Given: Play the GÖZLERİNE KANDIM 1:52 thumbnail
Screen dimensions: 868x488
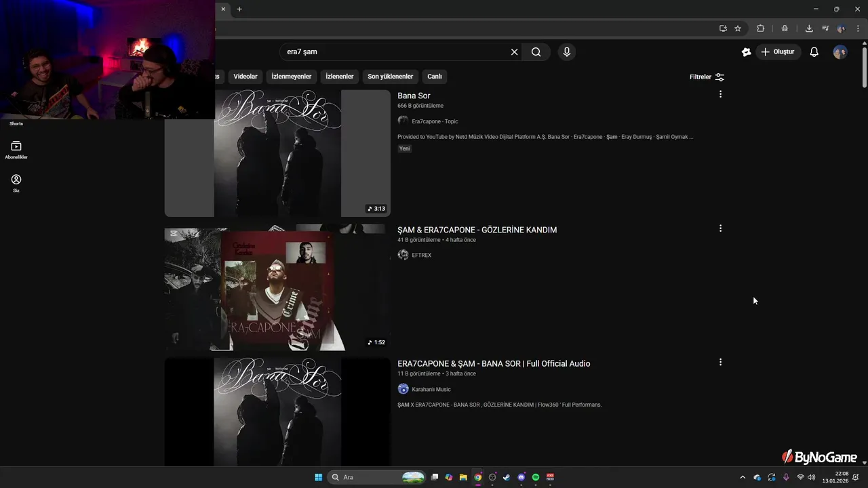Looking at the screenshot, I should pyautogui.click(x=277, y=287).
